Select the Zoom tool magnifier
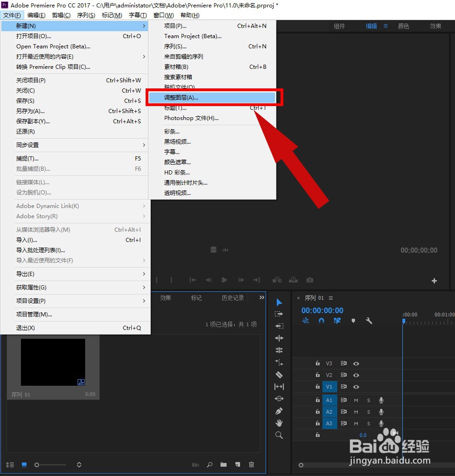The image size is (455, 476). pos(279,435)
